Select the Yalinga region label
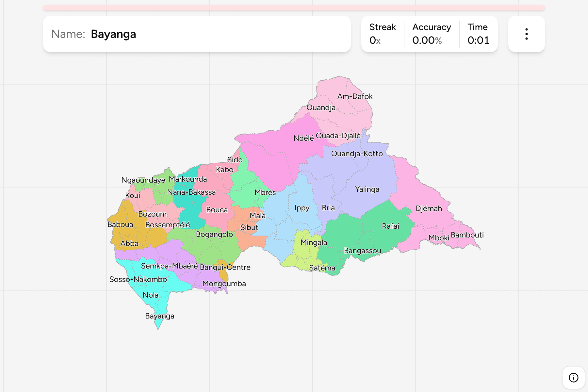Viewport: 588px width, 392px height. point(367,189)
